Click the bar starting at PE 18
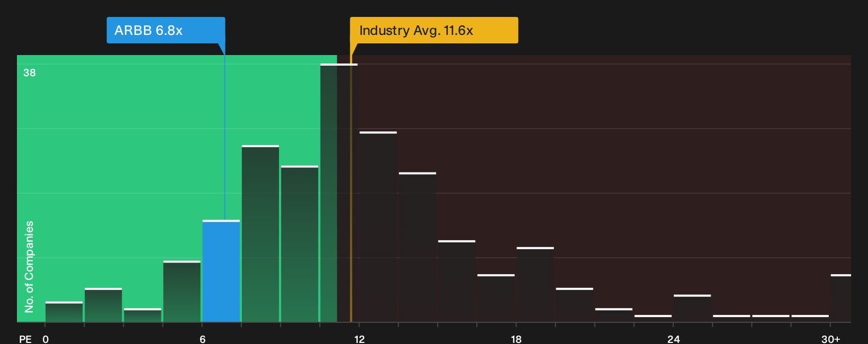The width and height of the screenshot is (868, 344). (x=535, y=284)
